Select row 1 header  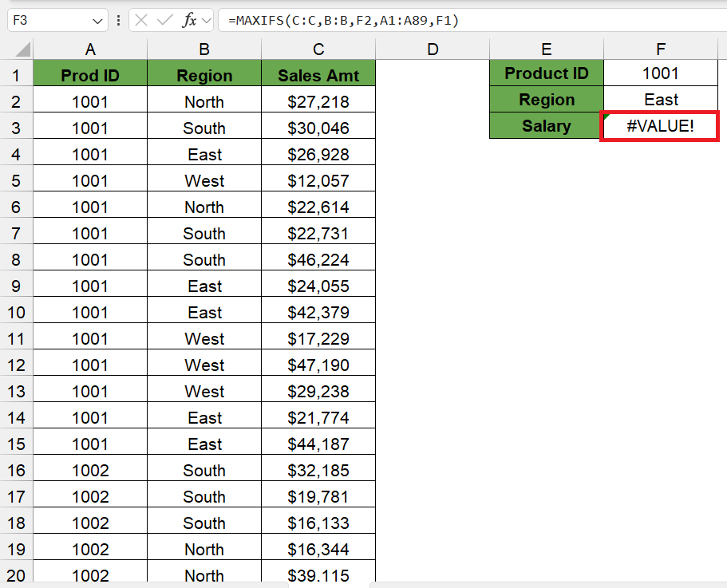click(16, 75)
